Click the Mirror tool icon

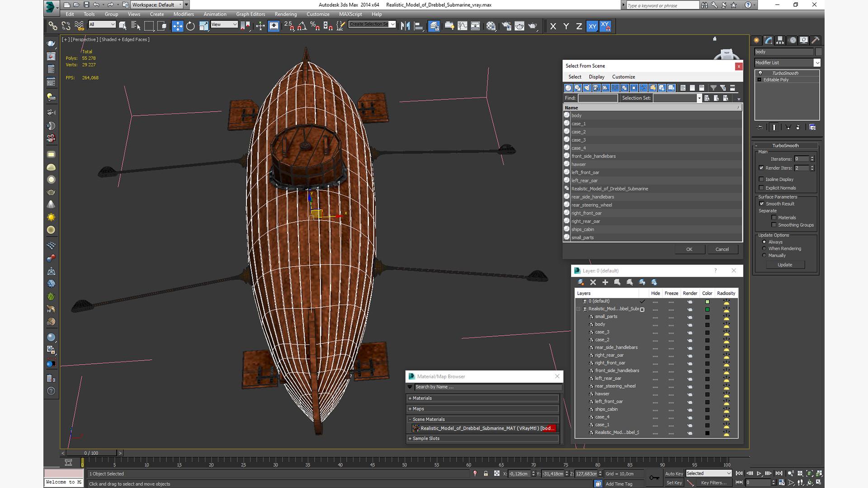pyautogui.click(x=405, y=26)
